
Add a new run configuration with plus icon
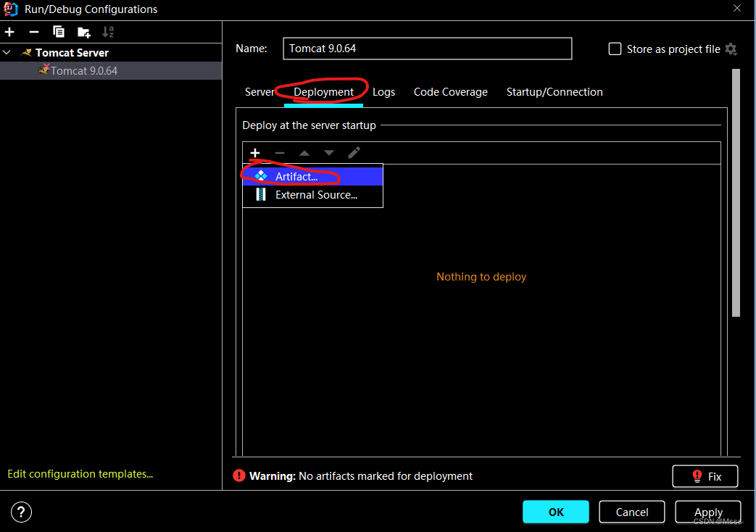[9, 33]
